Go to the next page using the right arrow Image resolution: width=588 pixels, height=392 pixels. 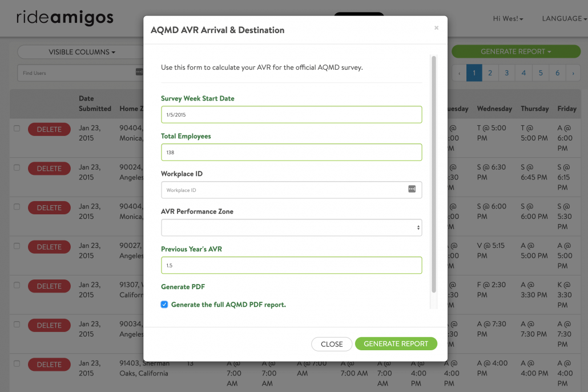point(573,73)
